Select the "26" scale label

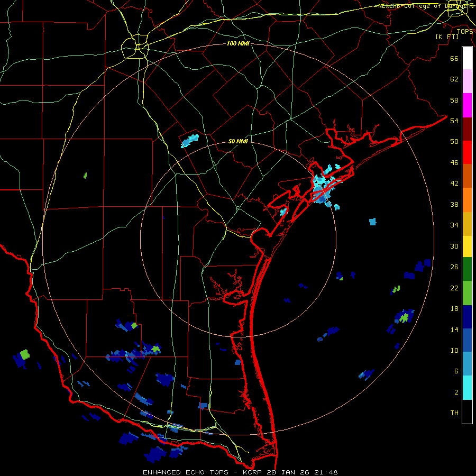click(454, 267)
